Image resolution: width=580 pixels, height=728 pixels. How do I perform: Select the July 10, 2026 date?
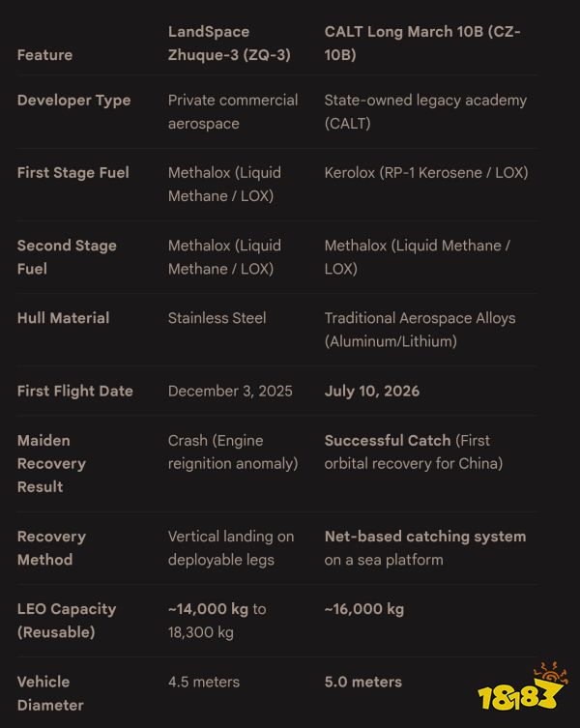coord(372,391)
